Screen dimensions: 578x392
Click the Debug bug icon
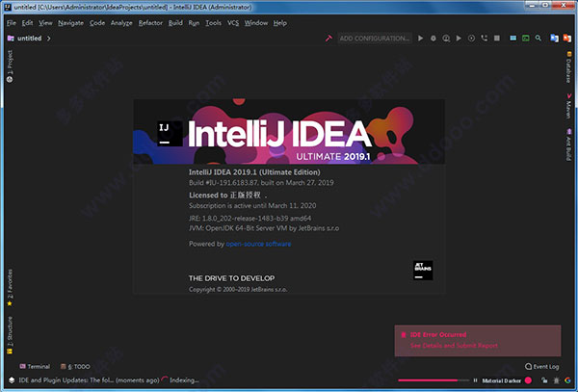(433, 39)
